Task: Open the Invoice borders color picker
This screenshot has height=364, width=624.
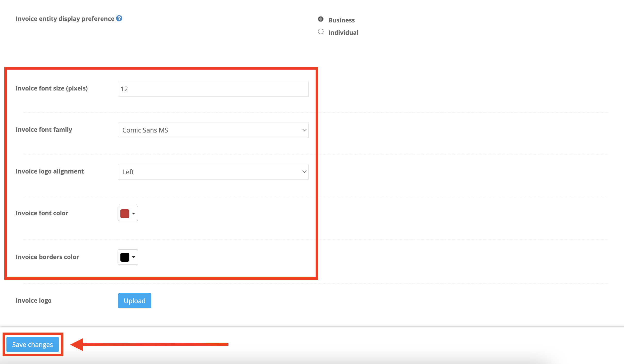Action: coord(128,257)
